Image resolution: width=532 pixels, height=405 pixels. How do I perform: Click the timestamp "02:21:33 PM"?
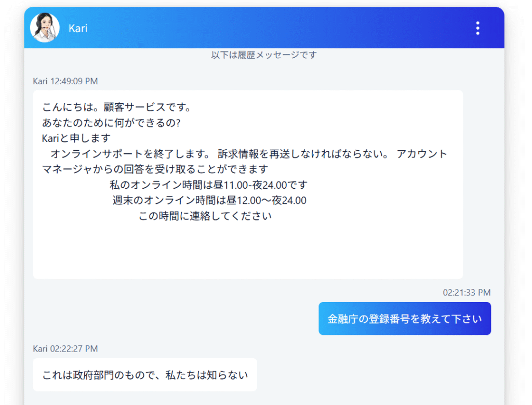click(x=467, y=292)
